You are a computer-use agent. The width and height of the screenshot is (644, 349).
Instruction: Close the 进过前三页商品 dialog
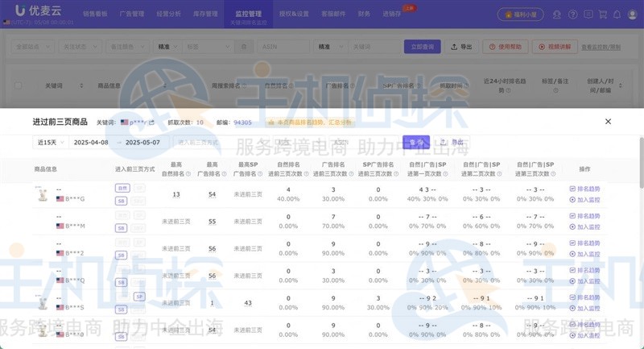[x=609, y=122]
